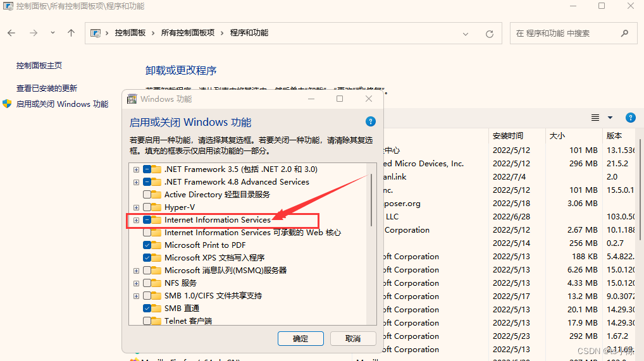Open 控制面板主页 link
Screen dimensions: 644x361
39,65
